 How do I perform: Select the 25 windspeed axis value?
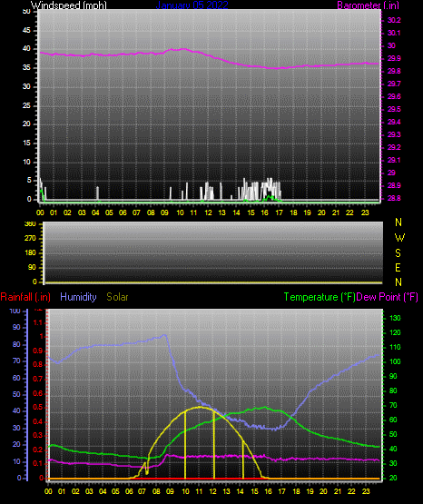tap(26, 105)
